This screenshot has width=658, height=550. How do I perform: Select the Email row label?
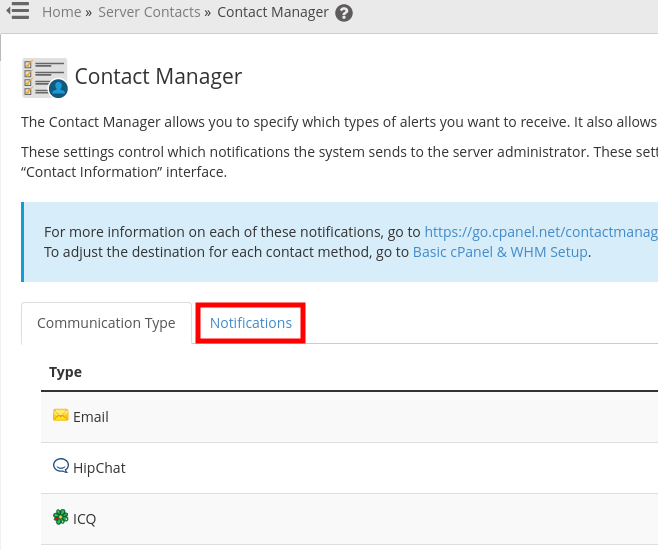tap(91, 417)
